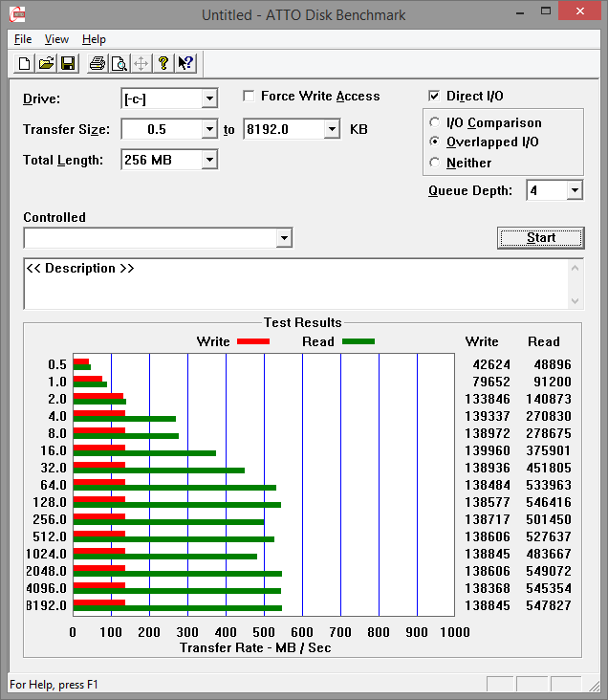Click the read value 501450

[548, 519]
